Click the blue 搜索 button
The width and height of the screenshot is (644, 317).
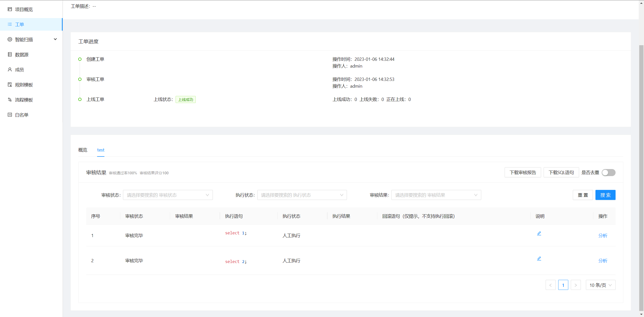pyautogui.click(x=605, y=195)
